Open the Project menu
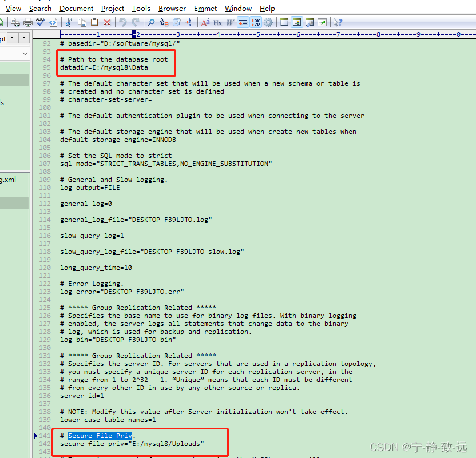Viewport: 476px width, 458px height. point(113,9)
